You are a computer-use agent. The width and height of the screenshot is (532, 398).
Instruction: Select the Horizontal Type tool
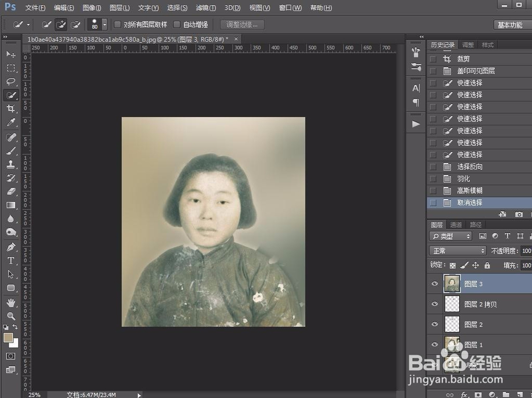pyautogui.click(x=11, y=261)
